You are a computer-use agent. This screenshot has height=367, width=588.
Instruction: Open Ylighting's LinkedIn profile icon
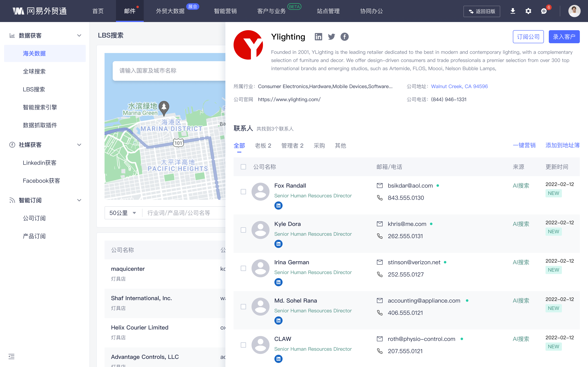point(318,37)
